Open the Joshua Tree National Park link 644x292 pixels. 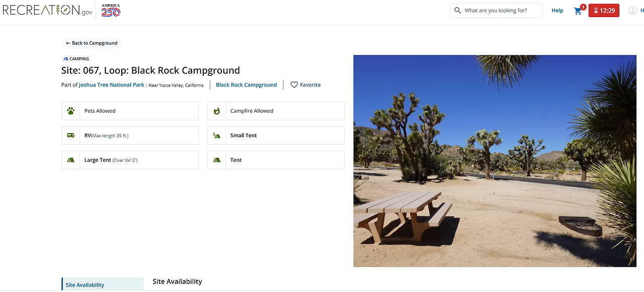tap(111, 85)
